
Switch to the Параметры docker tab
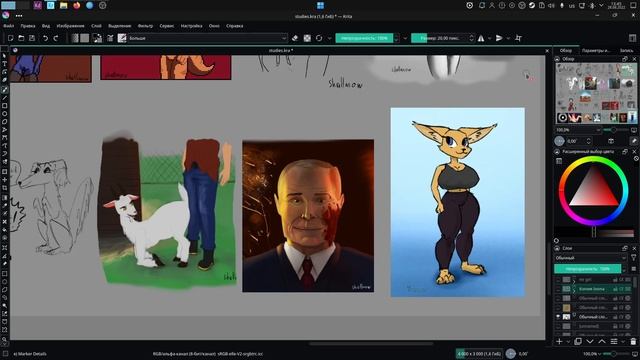click(596, 50)
